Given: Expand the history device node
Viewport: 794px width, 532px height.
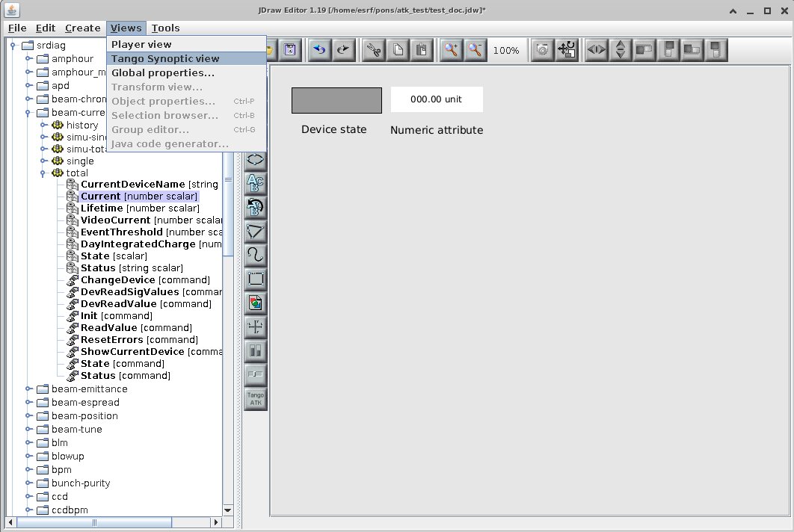Looking at the screenshot, I should pos(44,125).
